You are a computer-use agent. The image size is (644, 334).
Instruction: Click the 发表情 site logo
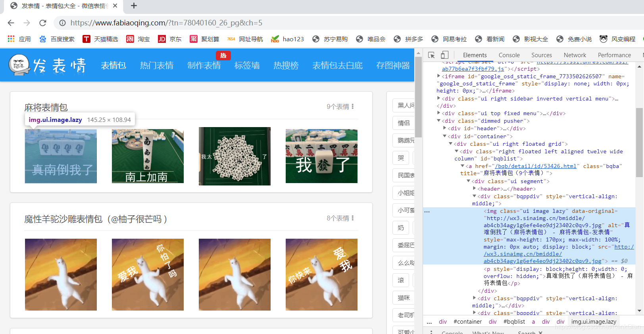click(x=48, y=65)
